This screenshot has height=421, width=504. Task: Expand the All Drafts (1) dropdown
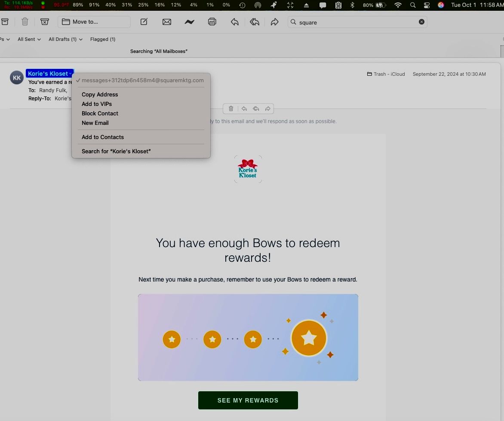coord(65,39)
